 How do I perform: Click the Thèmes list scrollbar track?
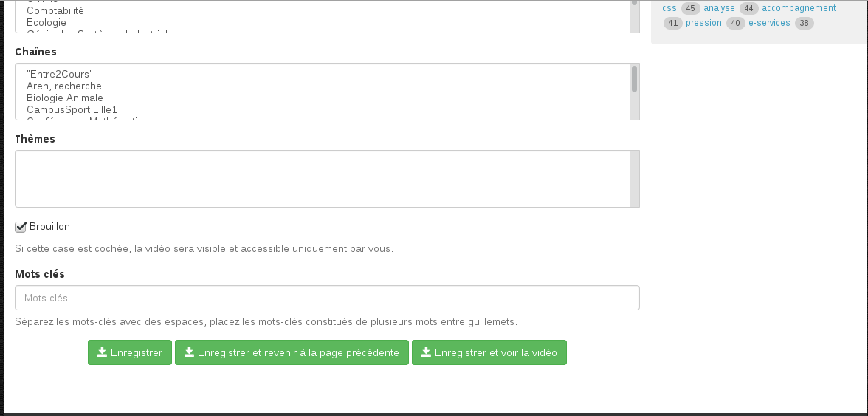pyautogui.click(x=634, y=179)
